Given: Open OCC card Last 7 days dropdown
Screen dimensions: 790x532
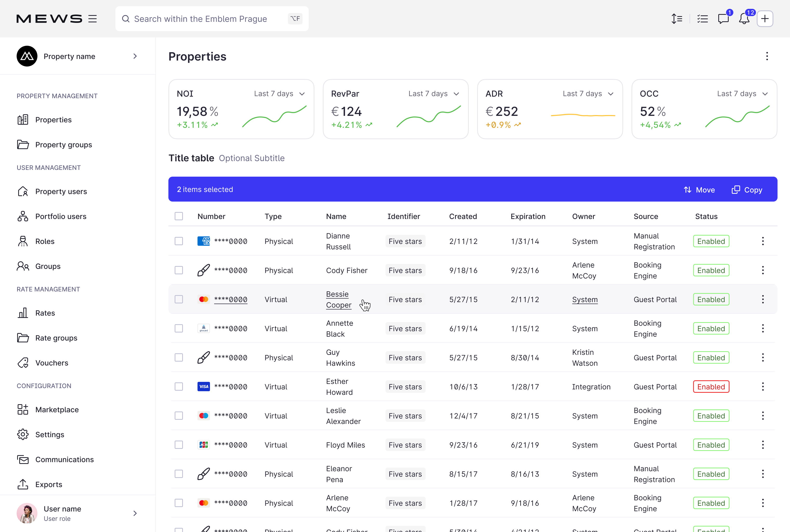Looking at the screenshot, I should tap(743, 94).
